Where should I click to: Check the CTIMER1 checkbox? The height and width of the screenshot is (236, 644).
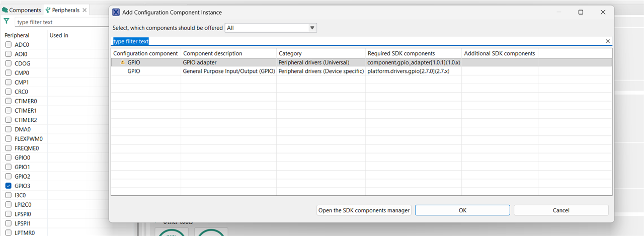pyautogui.click(x=8, y=111)
